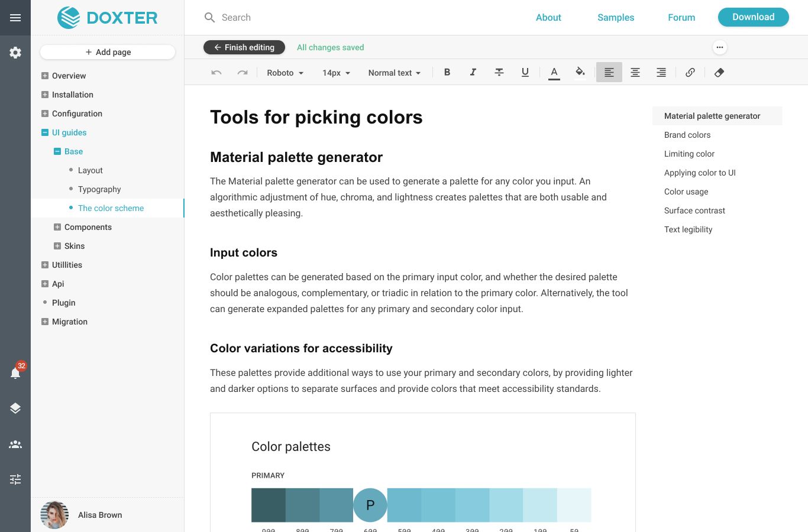Image resolution: width=808 pixels, height=532 pixels.
Task: Select the primary 900 color swatch
Action: (x=268, y=505)
